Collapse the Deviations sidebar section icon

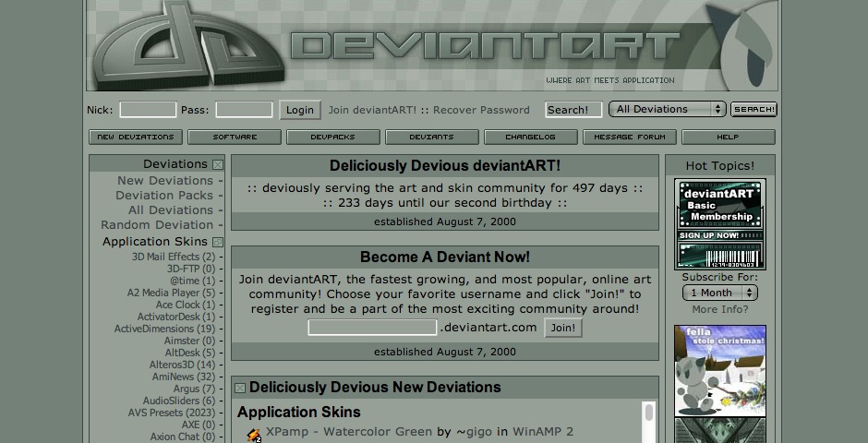(218, 165)
